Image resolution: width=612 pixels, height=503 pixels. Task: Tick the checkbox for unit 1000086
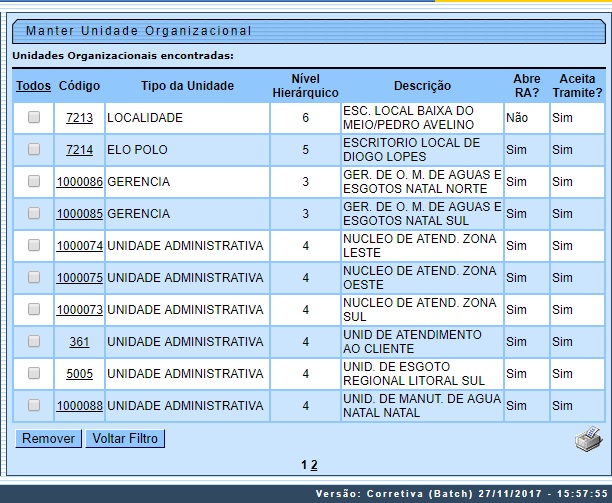(x=34, y=181)
